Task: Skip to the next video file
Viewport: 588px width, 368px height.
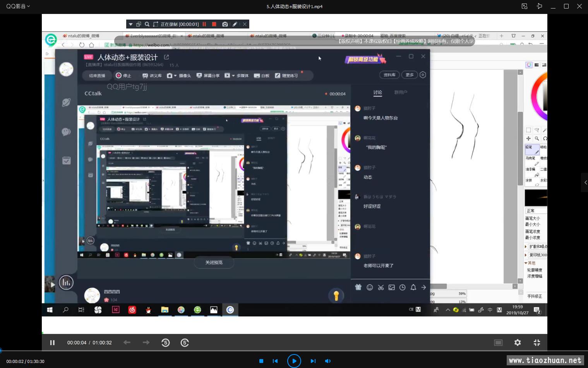Action: (x=313, y=361)
